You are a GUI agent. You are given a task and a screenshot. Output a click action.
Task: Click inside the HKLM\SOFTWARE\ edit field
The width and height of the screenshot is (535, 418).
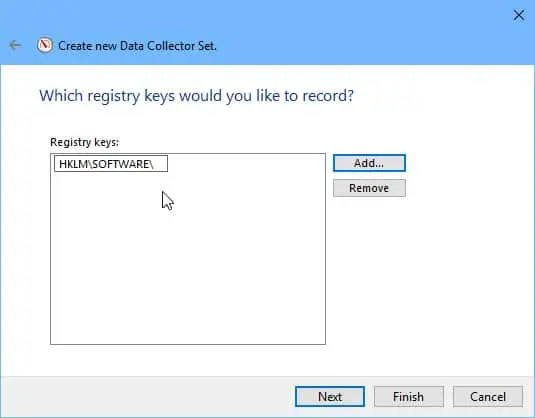(x=111, y=164)
